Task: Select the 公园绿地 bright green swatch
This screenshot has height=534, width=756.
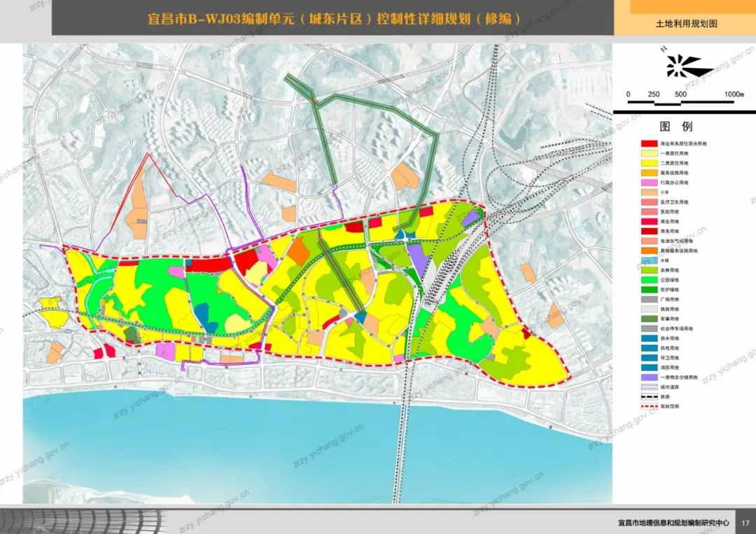Action: (649, 280)
